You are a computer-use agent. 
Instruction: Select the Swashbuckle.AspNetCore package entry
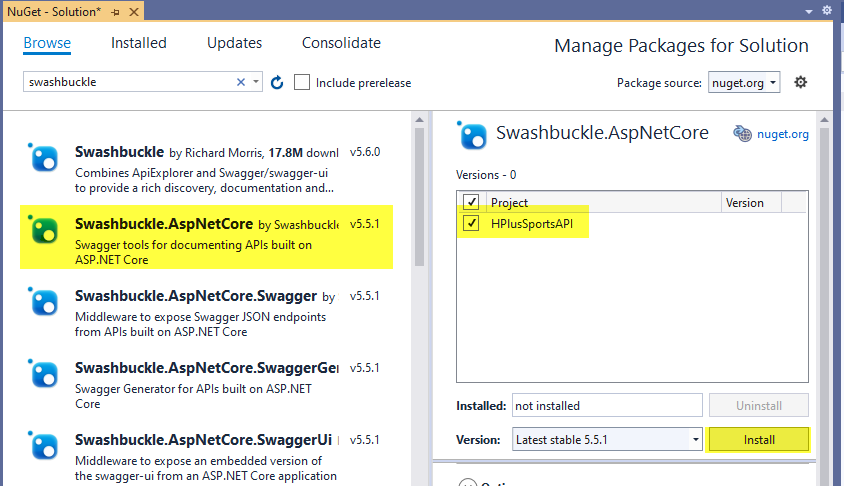(x=206, y=236)
